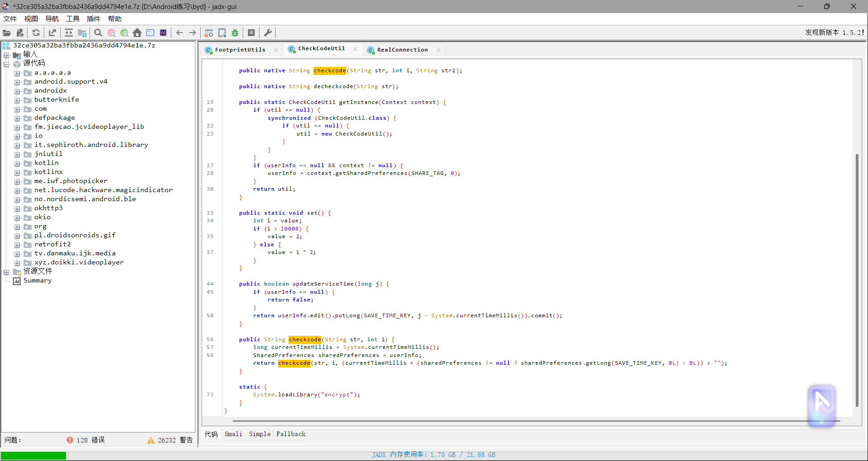Click loadLibrary("encrypt") code line
Viewport: 868px width, 461px height.
(x=307, y=395)
